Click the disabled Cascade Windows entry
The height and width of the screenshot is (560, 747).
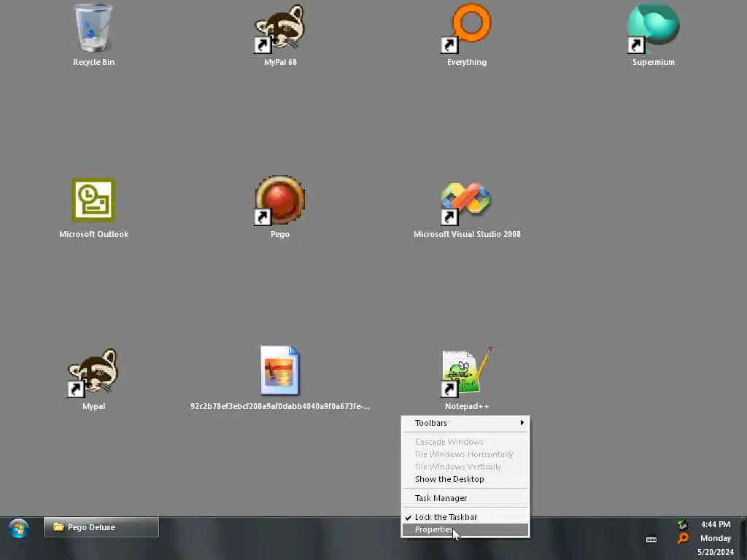(465, 442)
